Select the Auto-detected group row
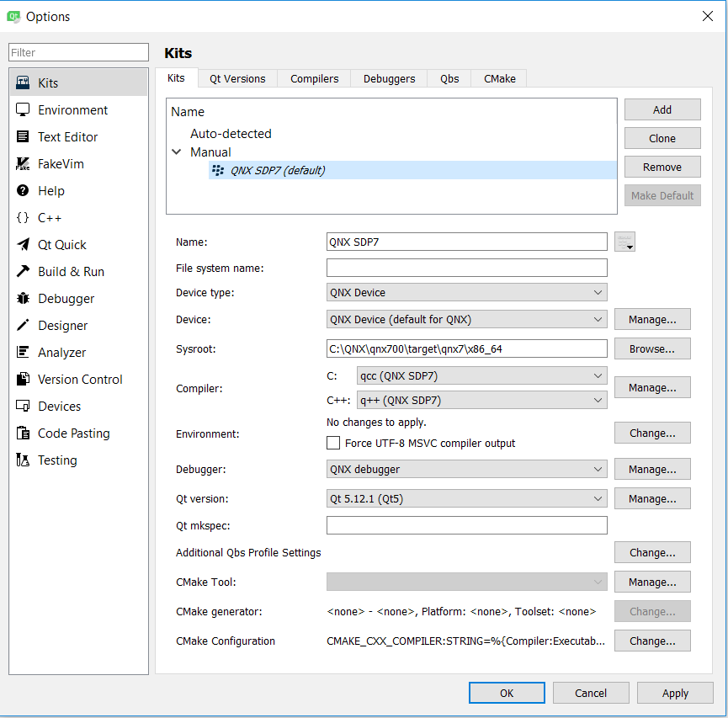 (x=231, y=134)
